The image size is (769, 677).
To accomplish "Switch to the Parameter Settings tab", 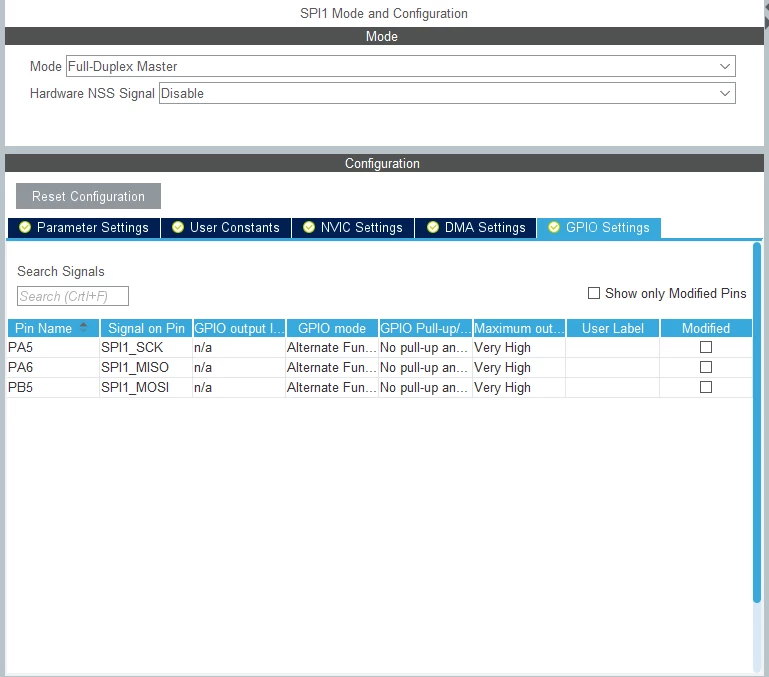I will 84,228.
